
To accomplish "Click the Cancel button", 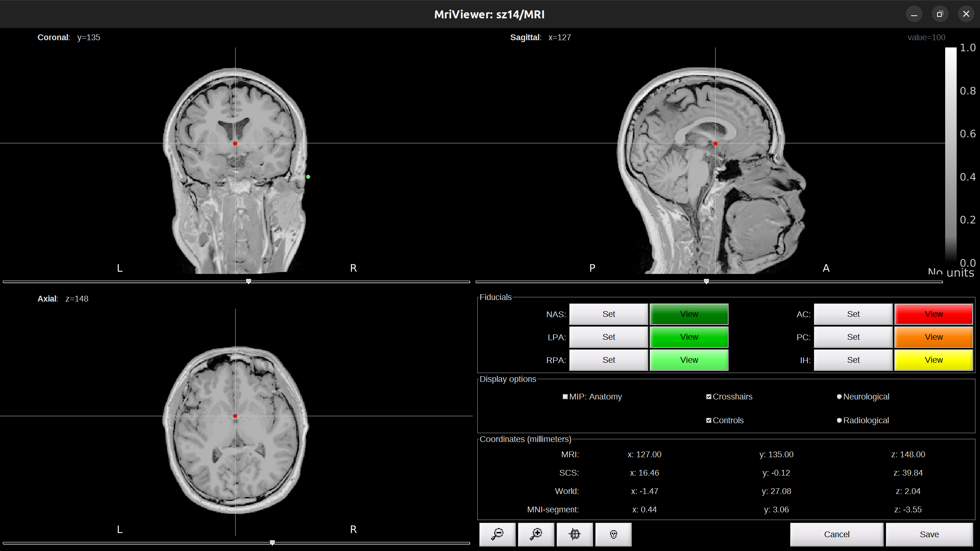I will click(x=836, y=534).
